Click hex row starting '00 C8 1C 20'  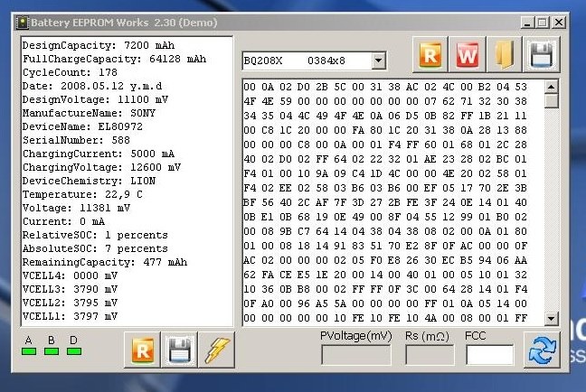pyautogui.click(x=385, y=130)
